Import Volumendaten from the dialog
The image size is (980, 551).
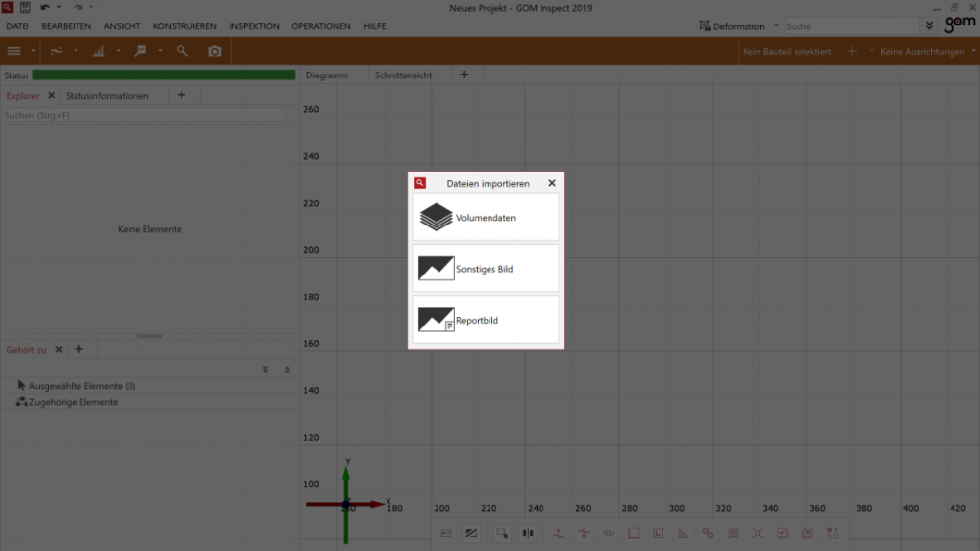tap(486, 218)
